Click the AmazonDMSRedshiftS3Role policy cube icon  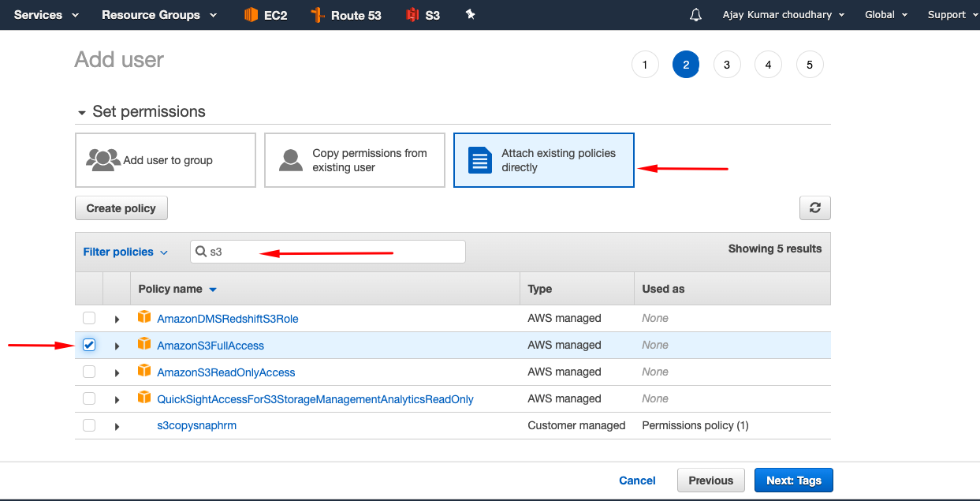tap(144, 317)
